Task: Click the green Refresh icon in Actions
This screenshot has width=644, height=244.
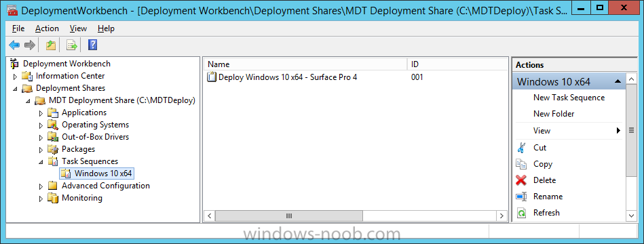Action: [x=521, y=213]
